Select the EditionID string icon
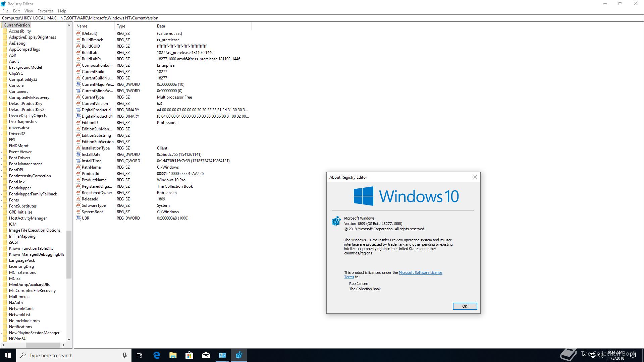 (78, 122)
